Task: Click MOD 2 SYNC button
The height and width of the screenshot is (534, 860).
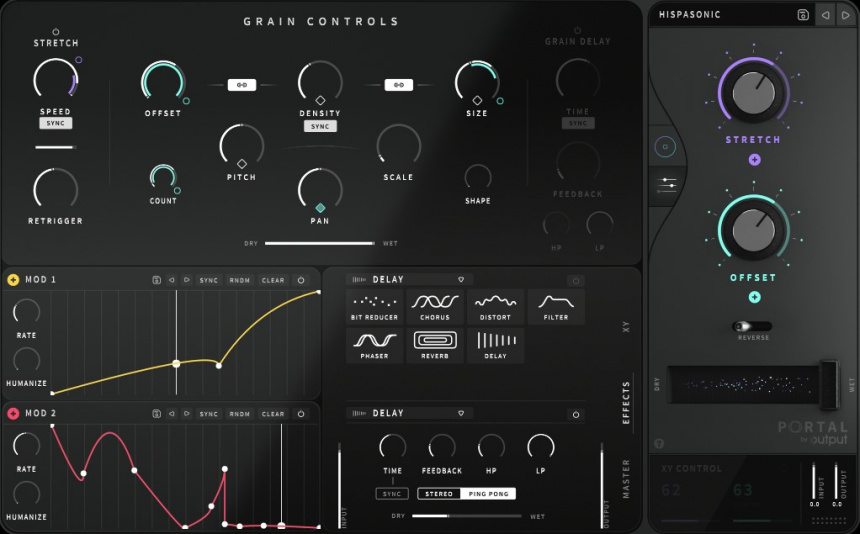Action: pos(208,414)
